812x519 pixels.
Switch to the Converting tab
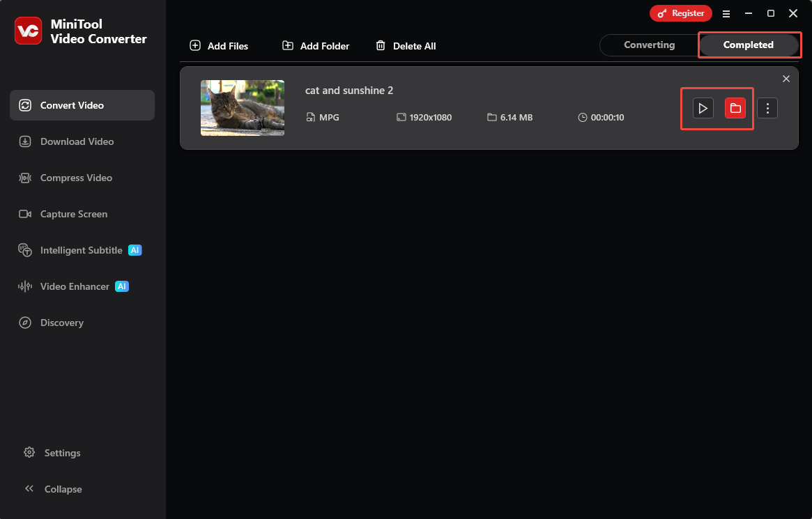point(649,45)
